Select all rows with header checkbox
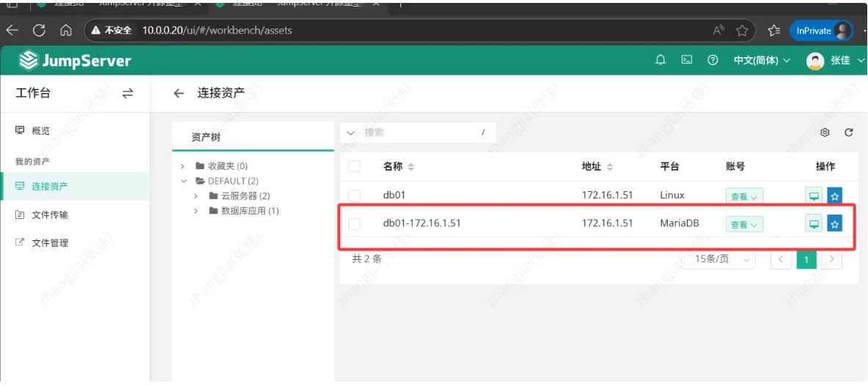868x386 pixels. point(354,166)
